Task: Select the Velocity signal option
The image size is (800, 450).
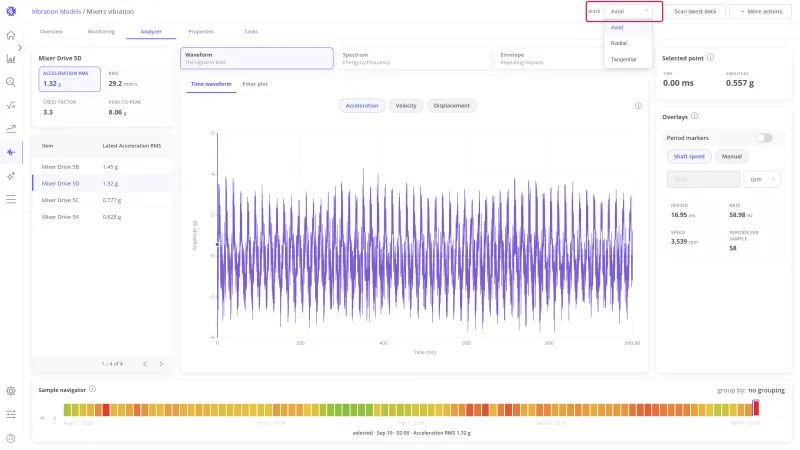Action: (406, 106)
